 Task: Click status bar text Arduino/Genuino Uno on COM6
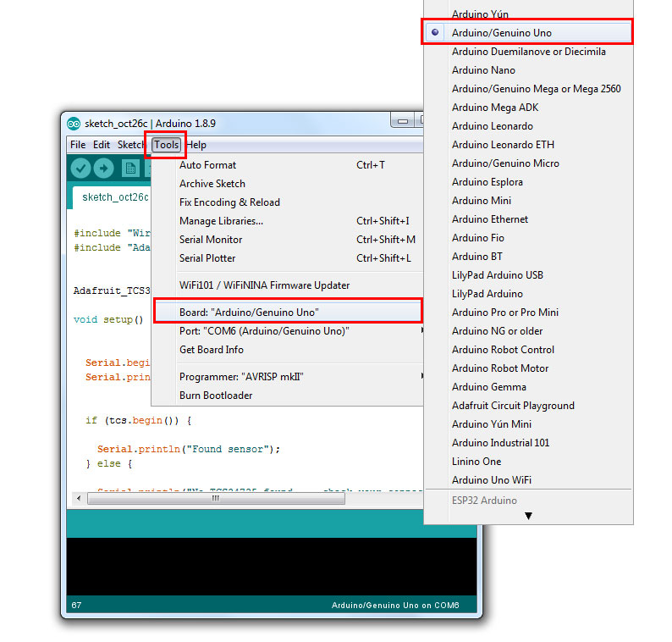tap(395, 606)
